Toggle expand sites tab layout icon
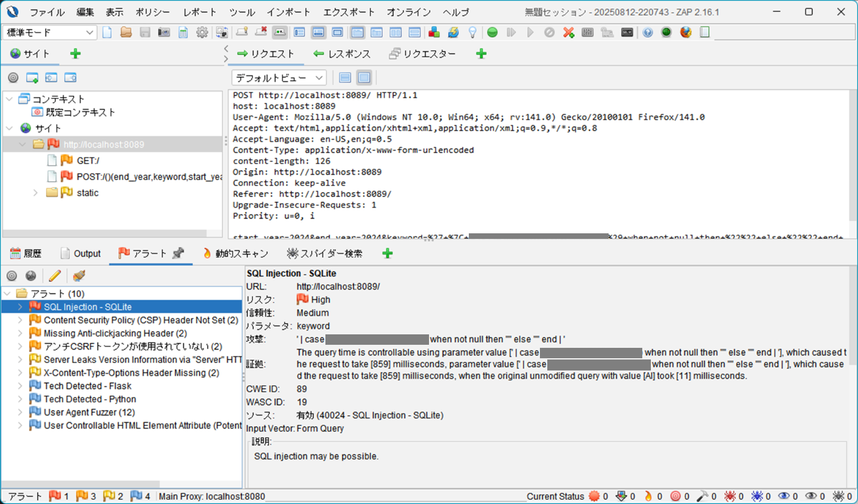Viewport: 858px width, 504px height. coord(299,32)
